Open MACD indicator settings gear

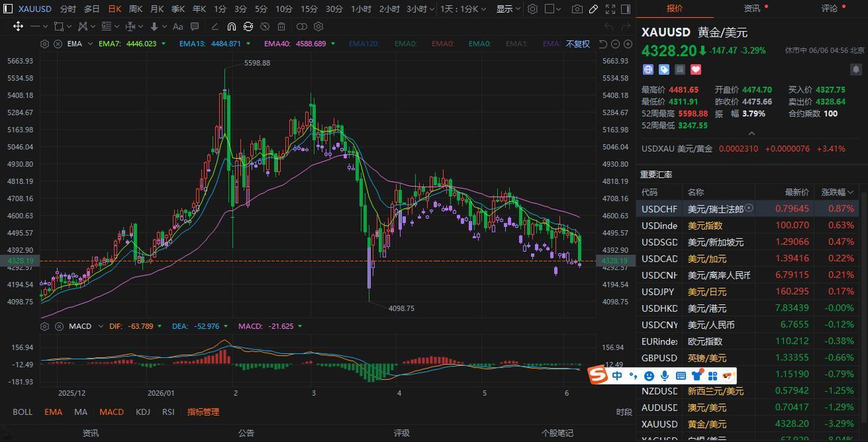[44, 326]
